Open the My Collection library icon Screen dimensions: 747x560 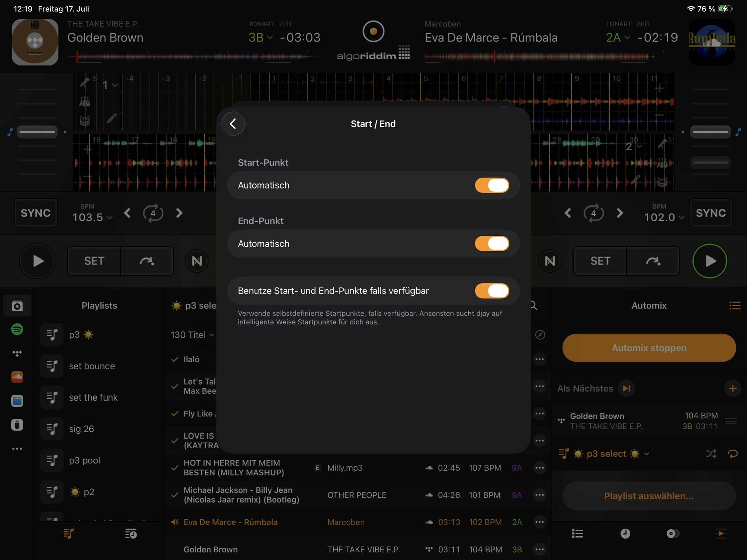pyautogui.click(x=17, y=306)
